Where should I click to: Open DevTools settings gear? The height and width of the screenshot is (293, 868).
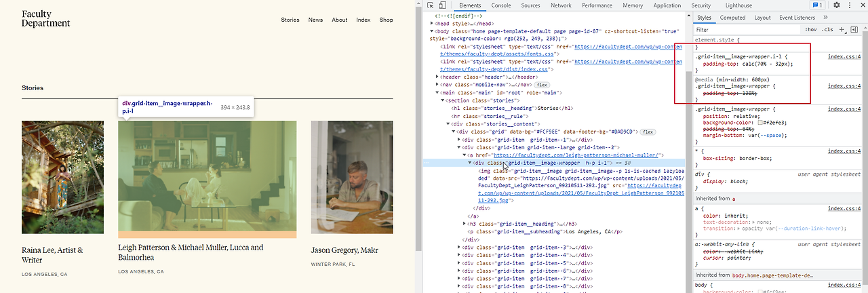(x=837, y=5)
